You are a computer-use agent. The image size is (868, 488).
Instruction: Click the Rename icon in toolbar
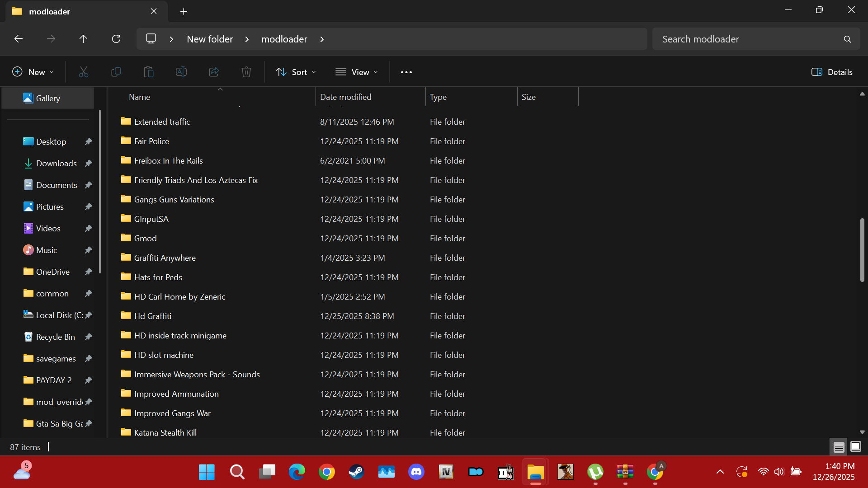click(181, 72)
